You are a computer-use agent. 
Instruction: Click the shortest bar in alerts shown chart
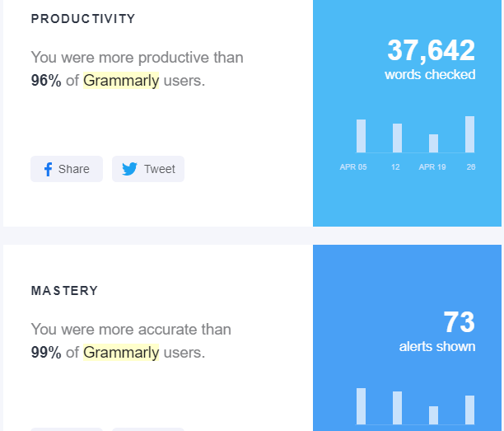pyautogui.click(x=433, y=415)
